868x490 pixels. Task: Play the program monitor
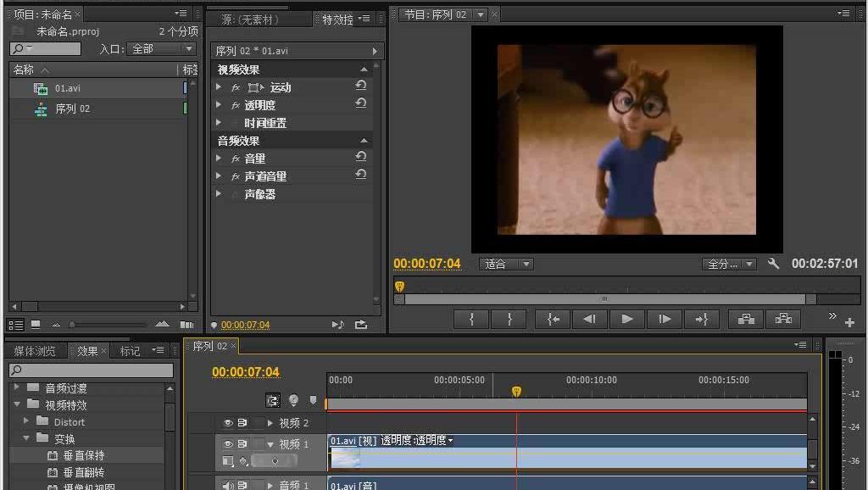pyautogui.click(x=626, y=319)
